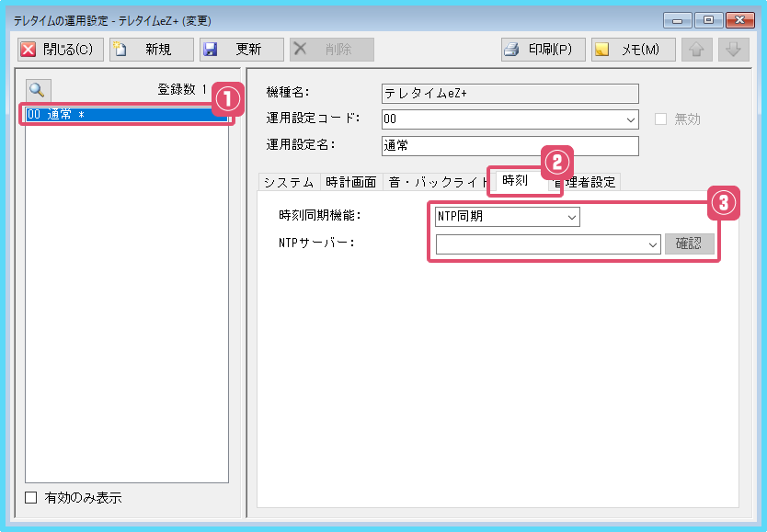The height and width of the screenshot is (532, 767).
Task: Open the 時計画面 tab
Action: (351, 182)
